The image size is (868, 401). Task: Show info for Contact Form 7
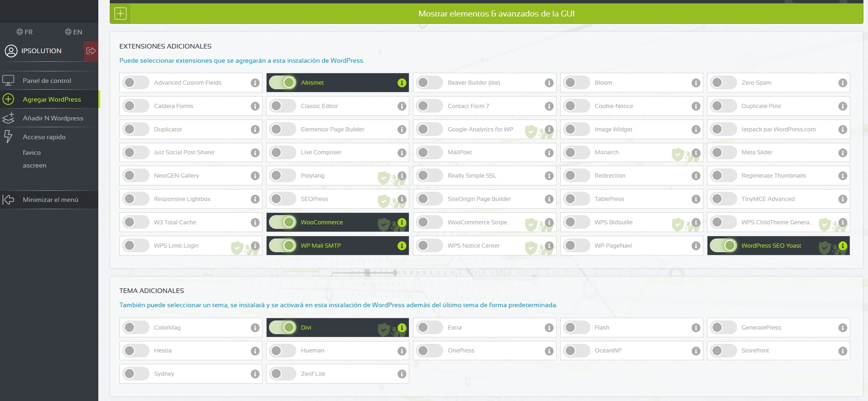pos(549,106)
